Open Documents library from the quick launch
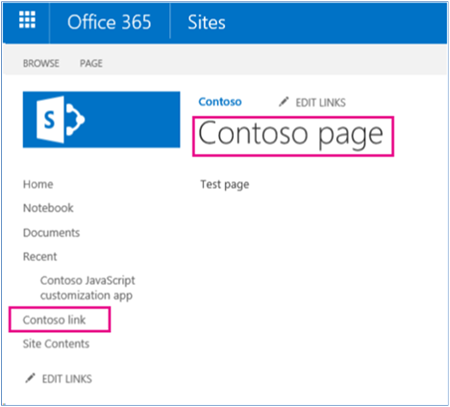This screenshot has height=407, width=450. (x=51, y=232)
